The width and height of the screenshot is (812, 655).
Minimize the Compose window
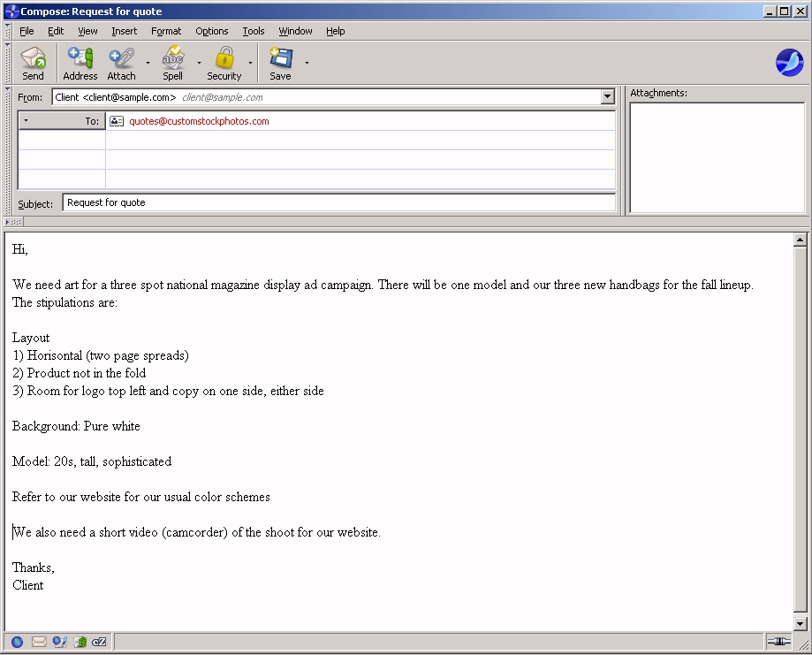770,11
